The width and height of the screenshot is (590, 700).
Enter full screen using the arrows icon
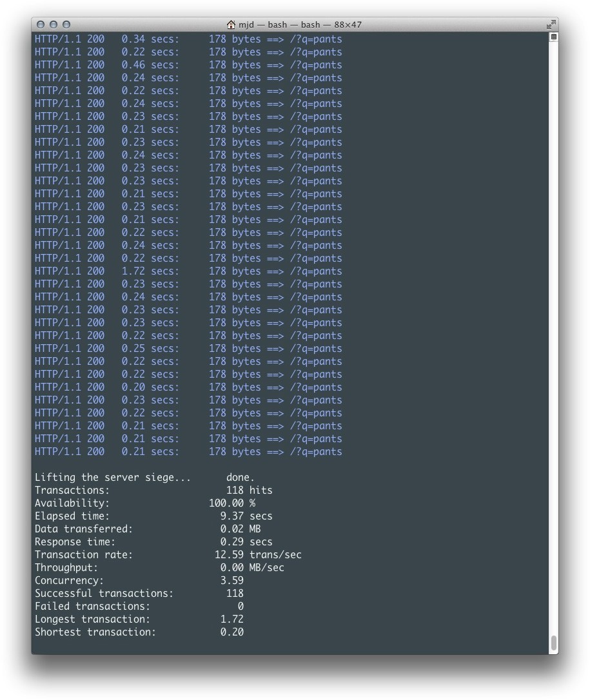[x=551, y=24]
